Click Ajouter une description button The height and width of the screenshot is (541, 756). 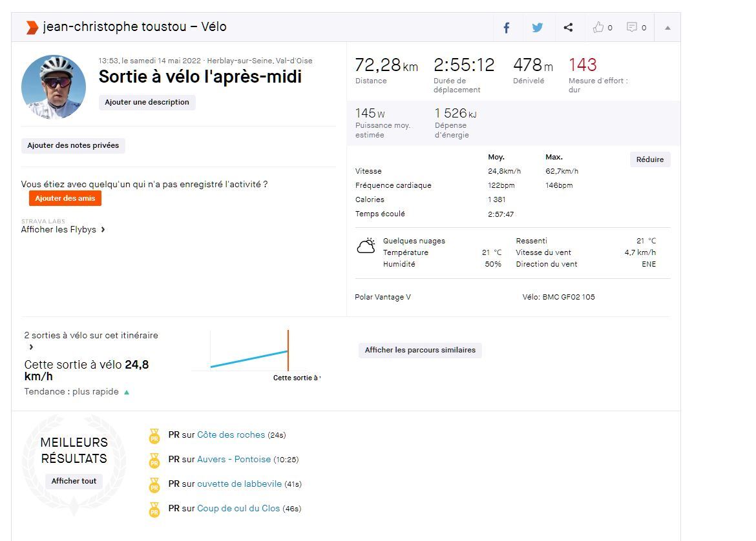click(147, 102)
